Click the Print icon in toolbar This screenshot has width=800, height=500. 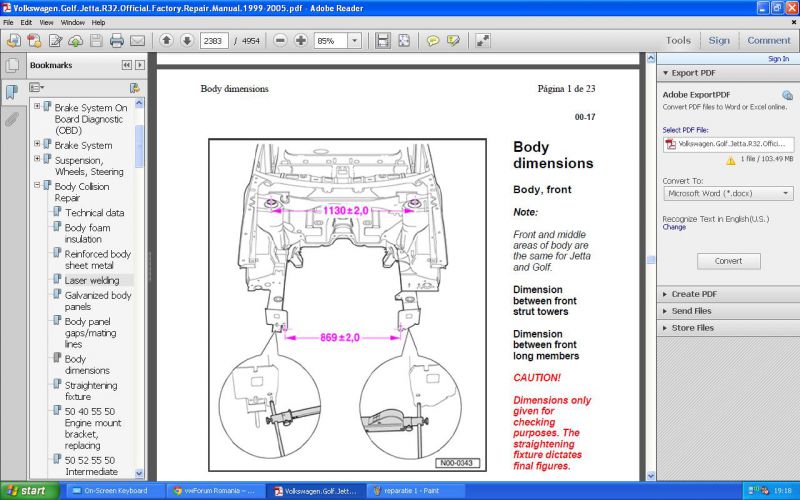[116, 41]
